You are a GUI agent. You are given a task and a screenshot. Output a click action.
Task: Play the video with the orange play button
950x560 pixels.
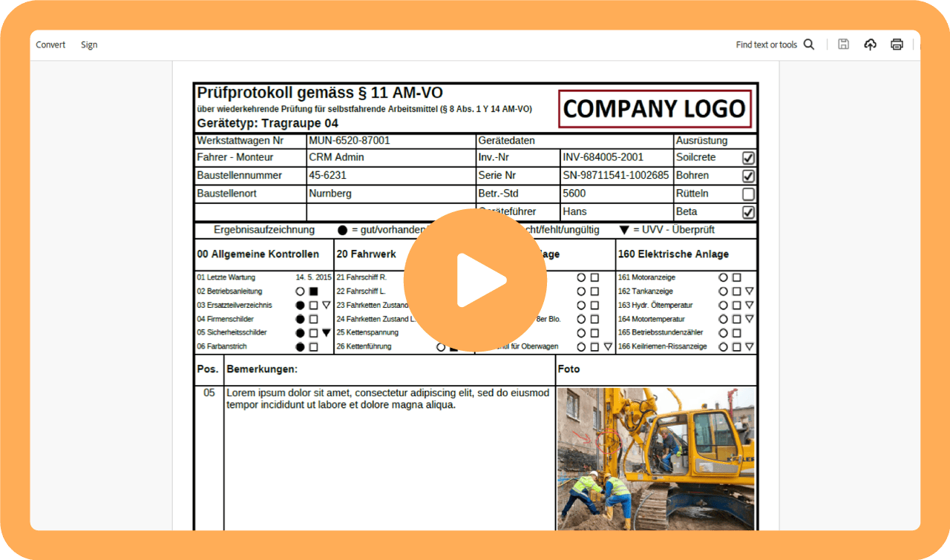click(476, 280)
